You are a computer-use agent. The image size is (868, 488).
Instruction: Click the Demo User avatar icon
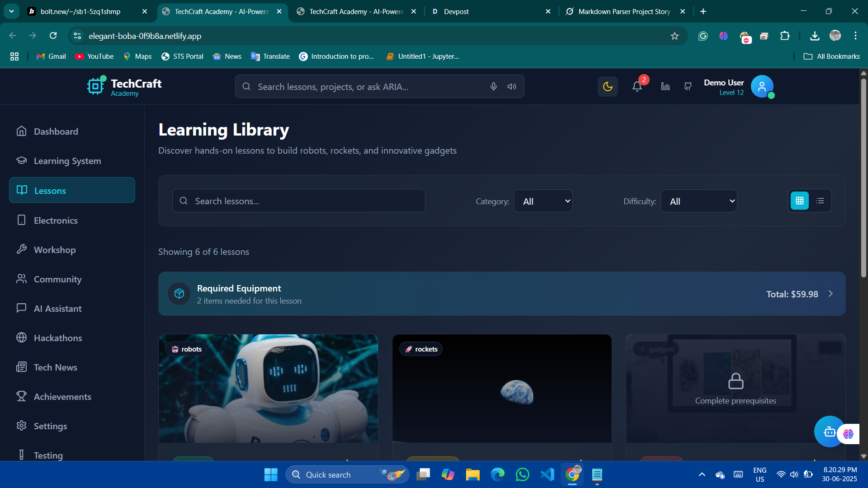point(762,86)
